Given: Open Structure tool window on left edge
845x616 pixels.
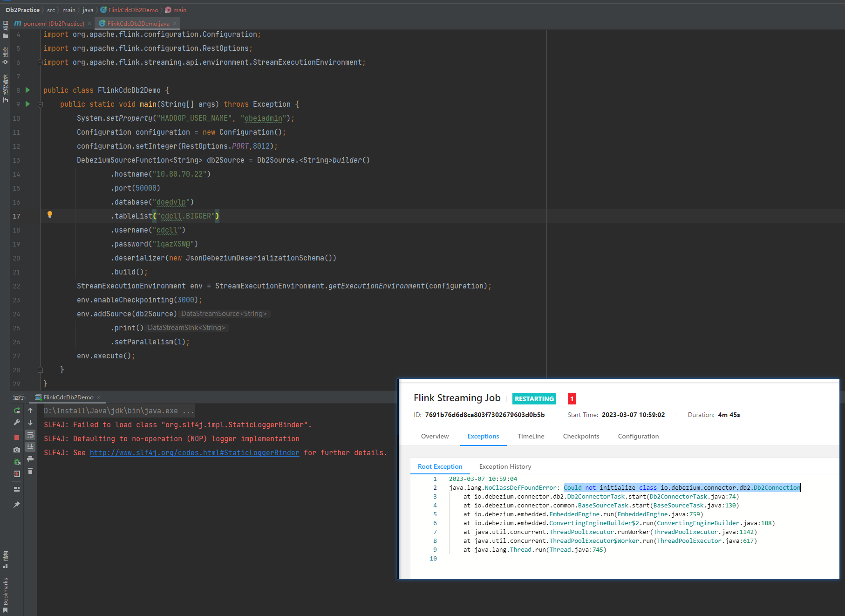Looking at the screenshot, I should (x=6, y=559).
